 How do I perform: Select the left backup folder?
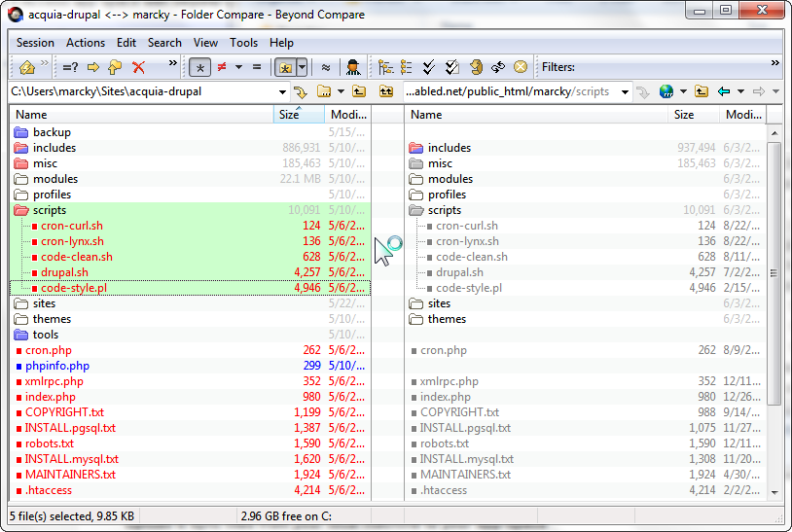click(x=191, y=132)
